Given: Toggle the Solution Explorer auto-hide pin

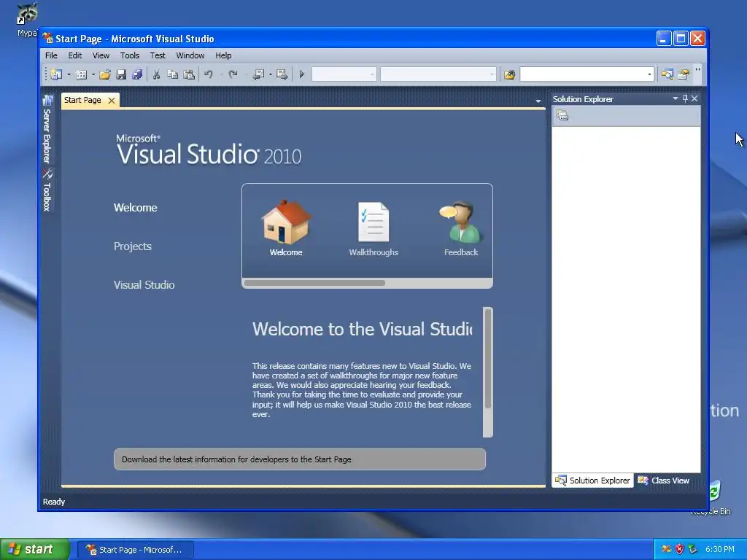Looking at the screenshot, I should 685,98.
